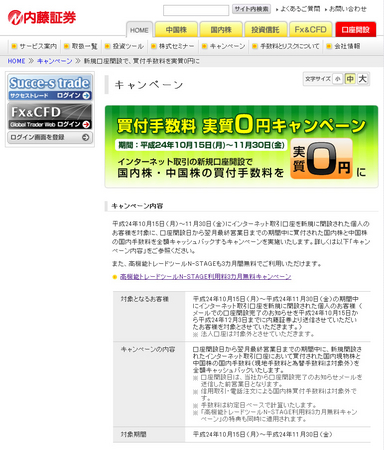Click the サイト内検索 button
Screen dimensions: 384x450
[251, 9]
